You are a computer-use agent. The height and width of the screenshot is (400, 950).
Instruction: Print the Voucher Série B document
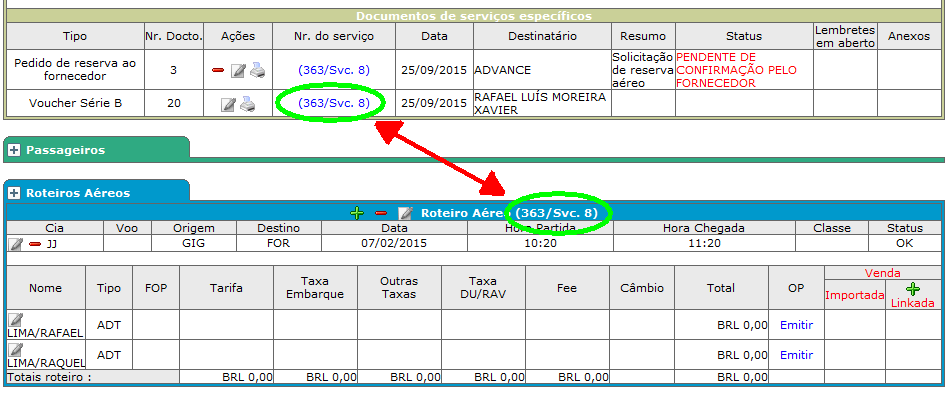coord(247,104)
